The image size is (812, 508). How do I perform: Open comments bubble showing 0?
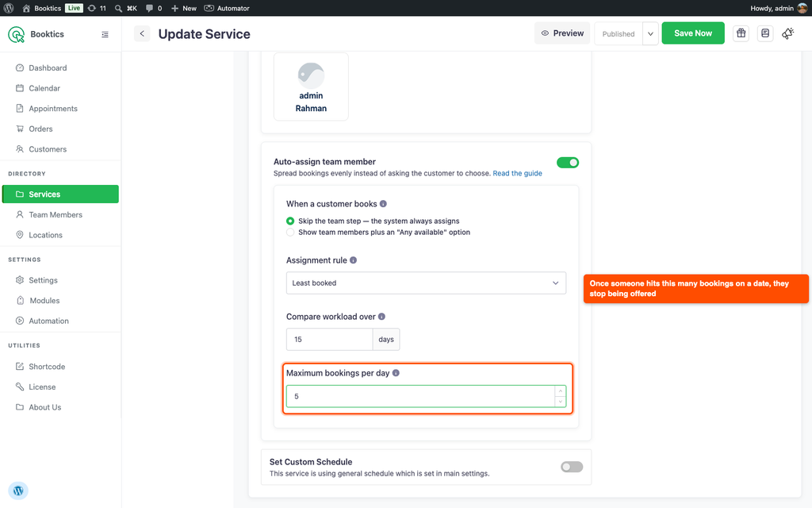coord(154,8)
